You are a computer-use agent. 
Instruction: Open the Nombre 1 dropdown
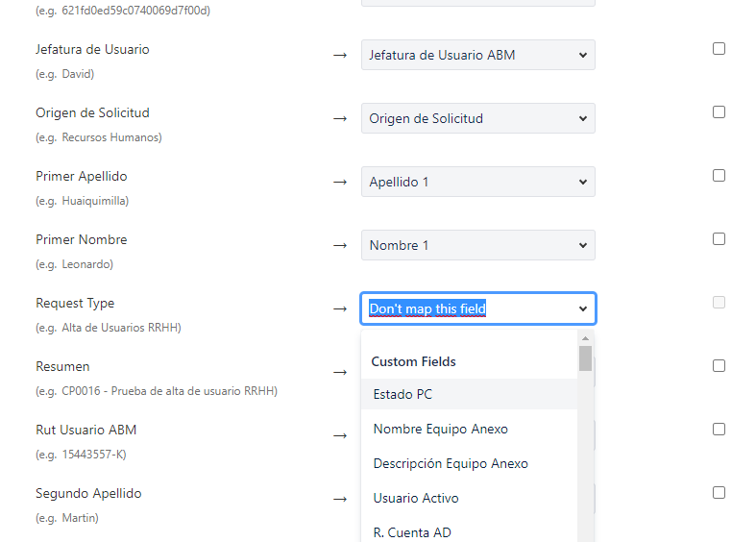477,245
